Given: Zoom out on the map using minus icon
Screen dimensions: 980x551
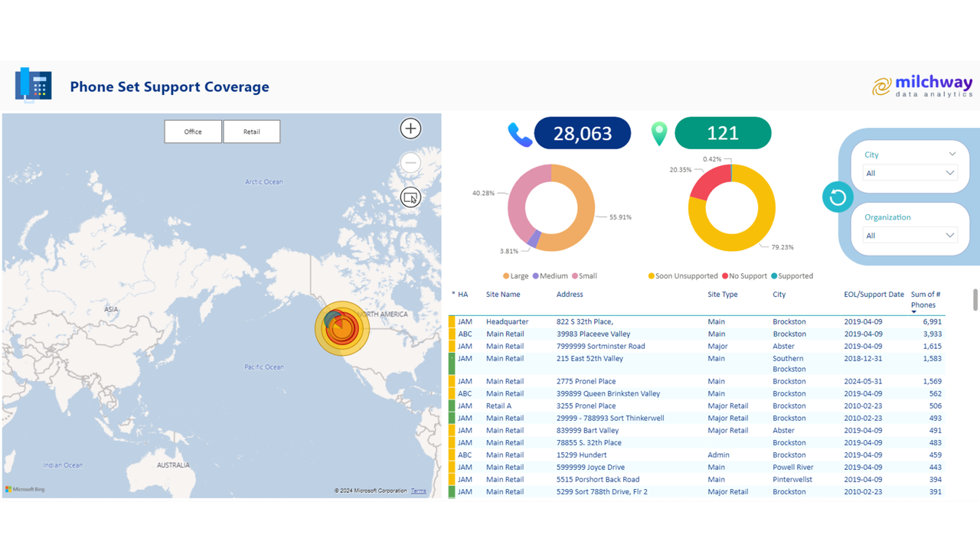Looking at the screenshot, I should [410, 162].
